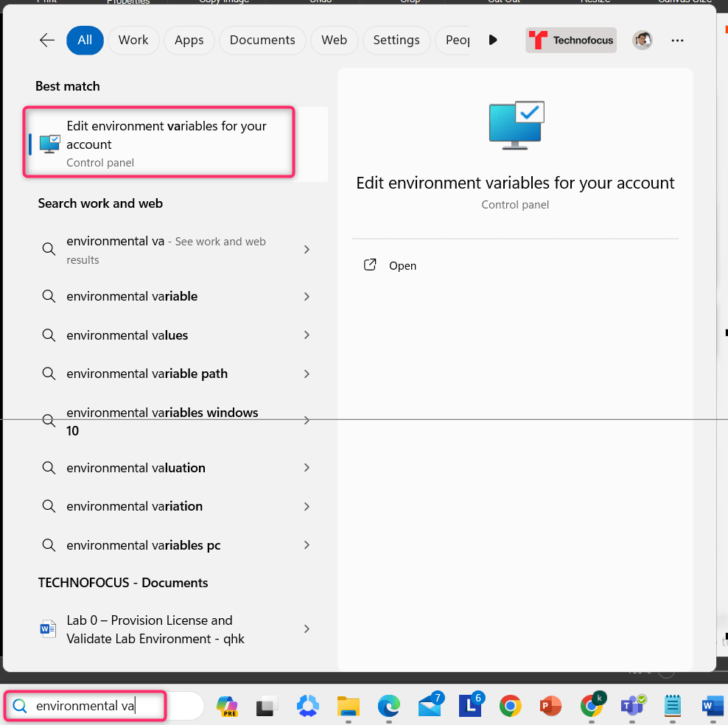Image resolution: width=728 pixels, height=725 pixels.
Task: Open Copilot preview icon in taskbar
Action: pyautogui.click(x=227, y=706)
